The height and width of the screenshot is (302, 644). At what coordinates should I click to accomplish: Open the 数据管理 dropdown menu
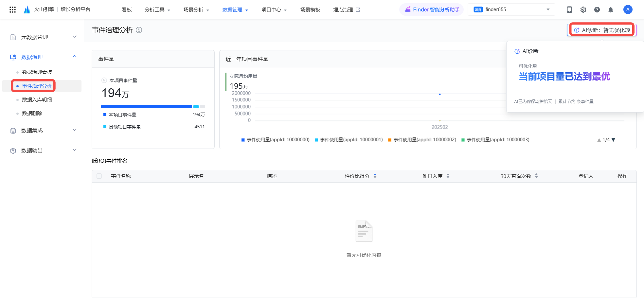pos(235,10)
